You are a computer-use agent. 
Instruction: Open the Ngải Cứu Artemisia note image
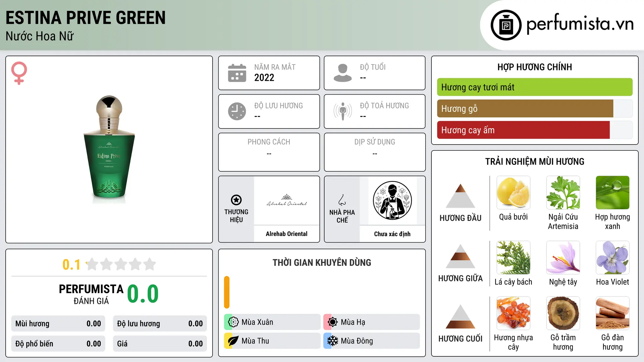[563, 193]
